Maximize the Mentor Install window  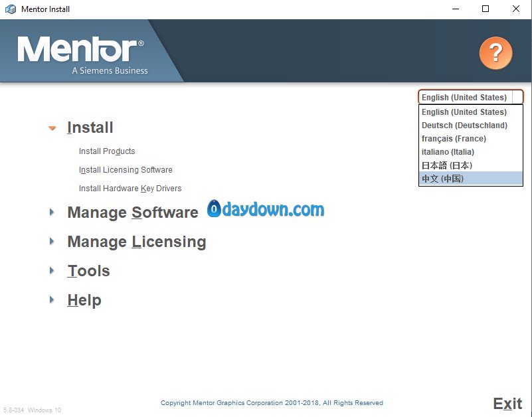coord(486,9)
